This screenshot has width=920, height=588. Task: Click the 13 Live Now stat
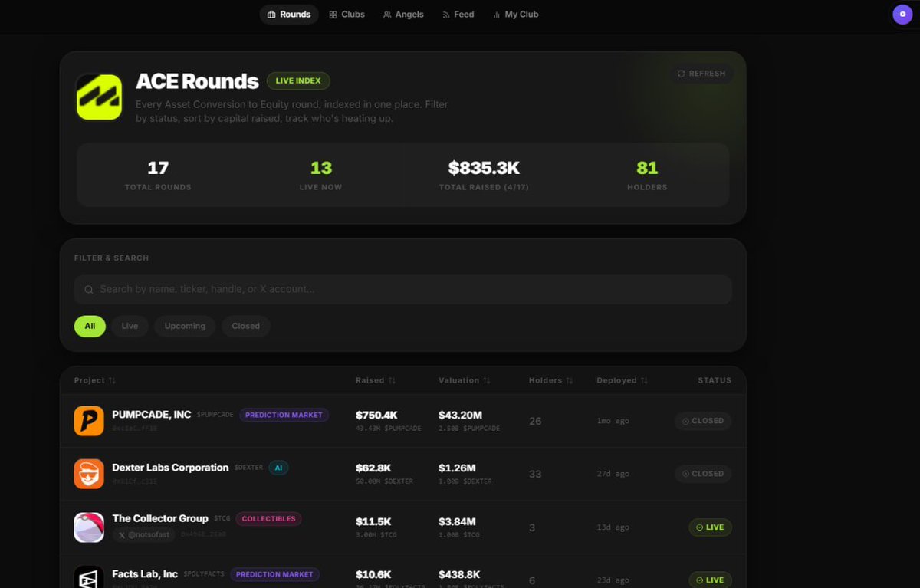pyautogui.click(x=320, y=175)
